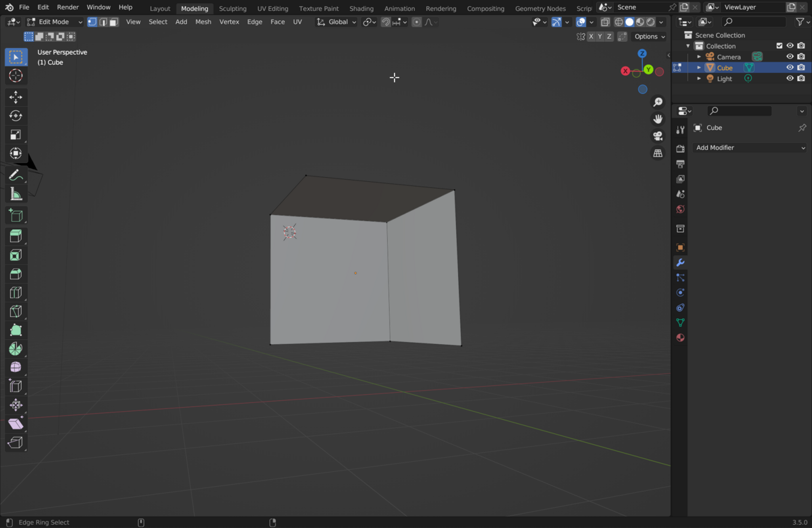This screenshot has height=528, width=812.
Task: Select the Scale tool
Action: tap(16, 135)
